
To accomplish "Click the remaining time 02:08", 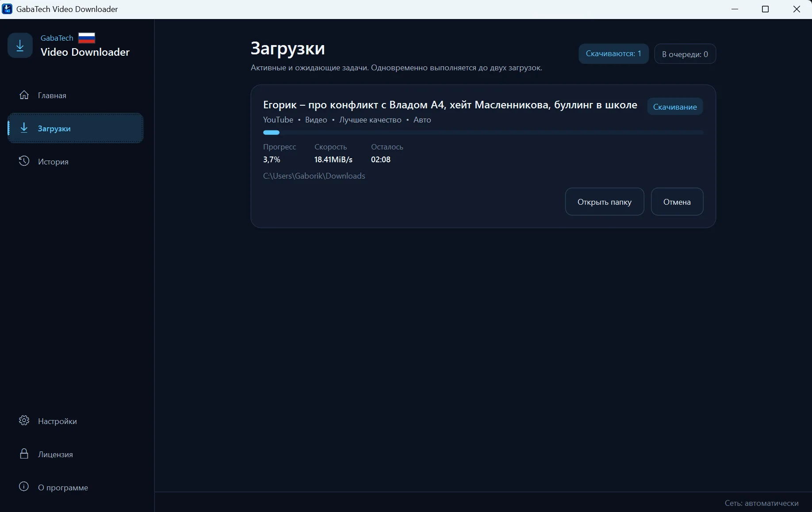I will click(x=381, y=160).
